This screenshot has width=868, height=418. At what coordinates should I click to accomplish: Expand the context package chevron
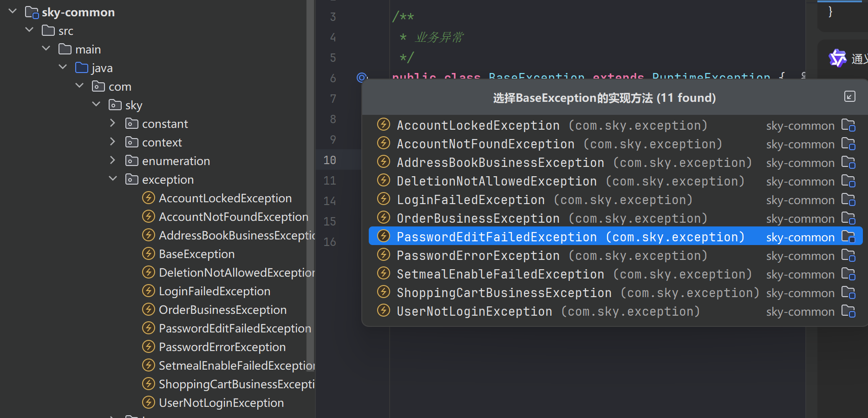113,142
